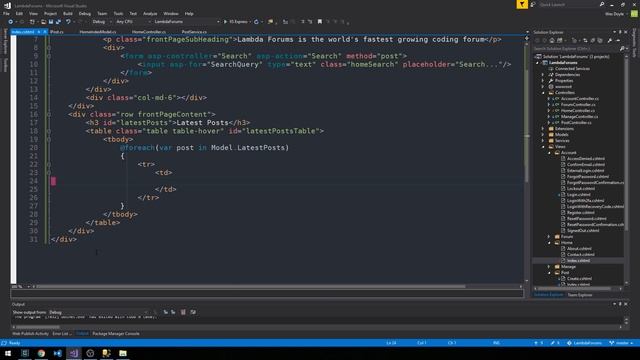Viewport: 640px width, 360px height.
Task: Switch to the HomeController.cs editor tab
Action: point(149,31)
